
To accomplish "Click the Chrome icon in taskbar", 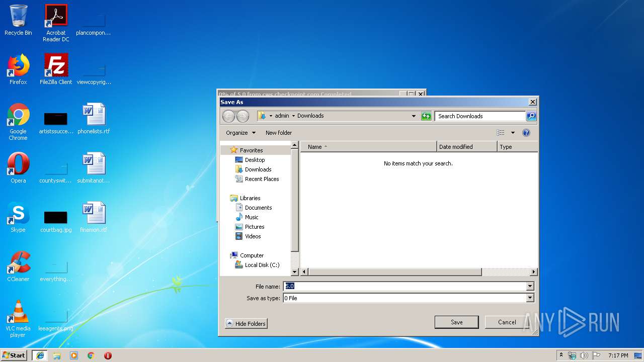I will 91,355.
